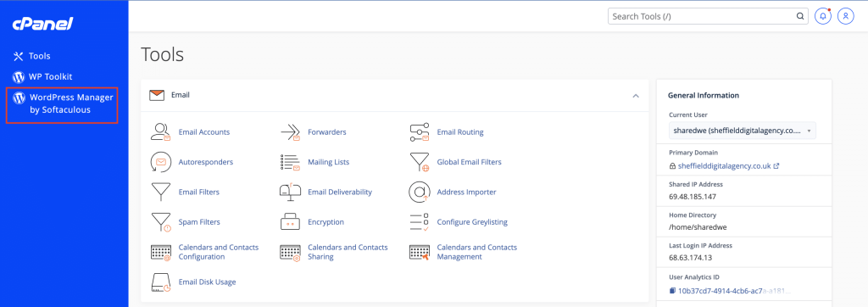Click the Tools page heading
This screenshot has width=868, height=307.
(x=162, y=55)
